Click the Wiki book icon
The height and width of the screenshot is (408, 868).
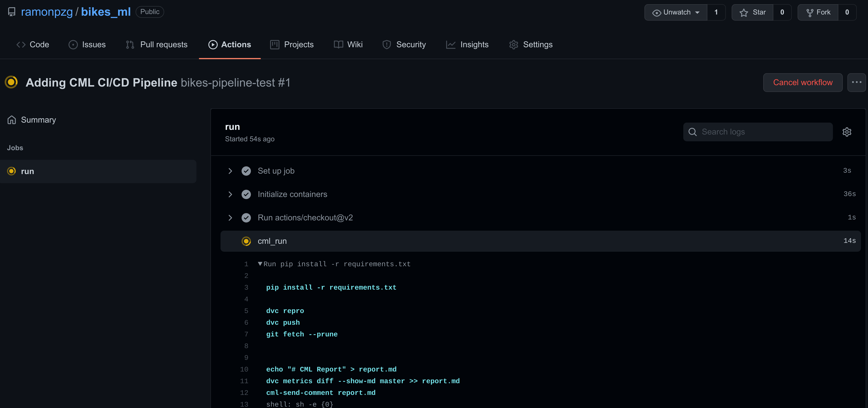tap(338, 44)
